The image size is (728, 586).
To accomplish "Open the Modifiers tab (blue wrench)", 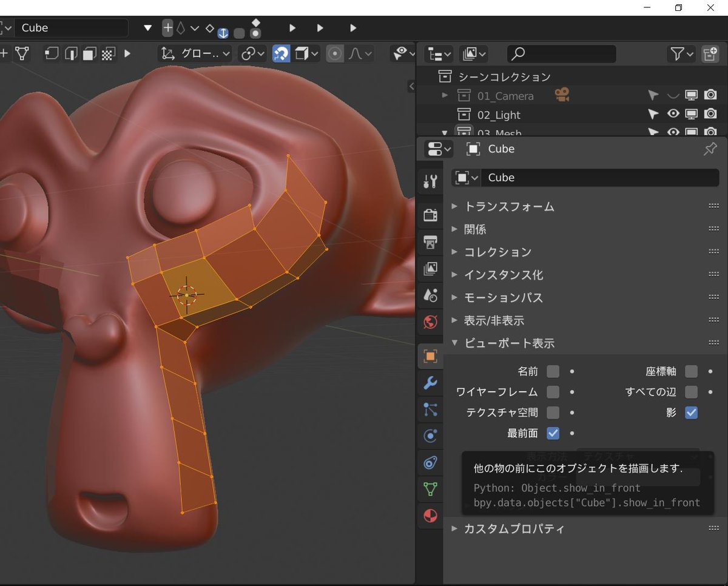I will pyautogui.click(x=430, y=383).
